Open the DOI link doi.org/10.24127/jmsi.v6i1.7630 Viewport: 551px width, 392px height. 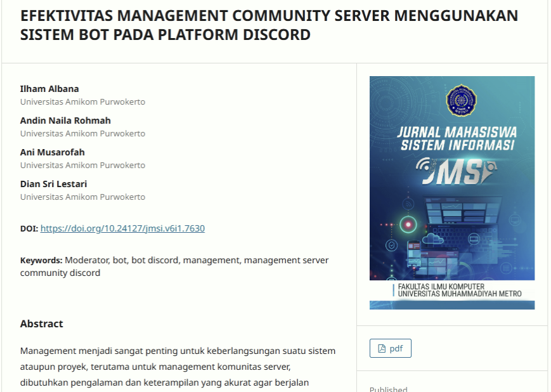click(x=122, y=228)
